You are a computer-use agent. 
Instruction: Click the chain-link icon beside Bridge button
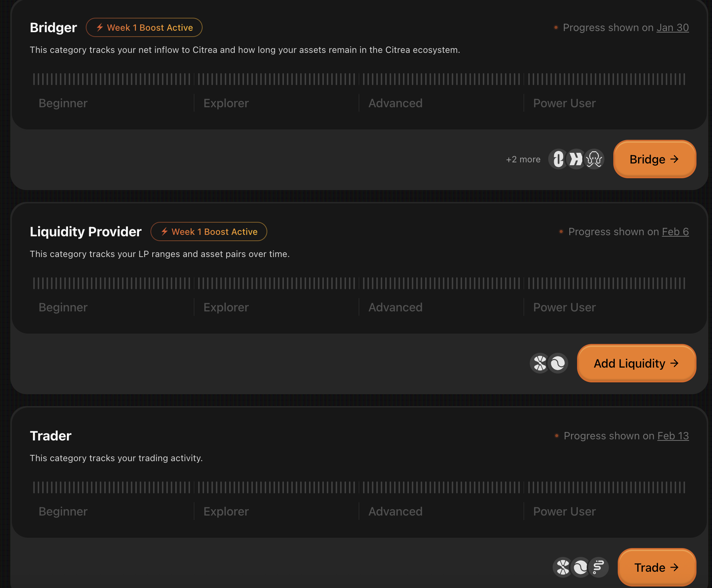pos(558,159)
